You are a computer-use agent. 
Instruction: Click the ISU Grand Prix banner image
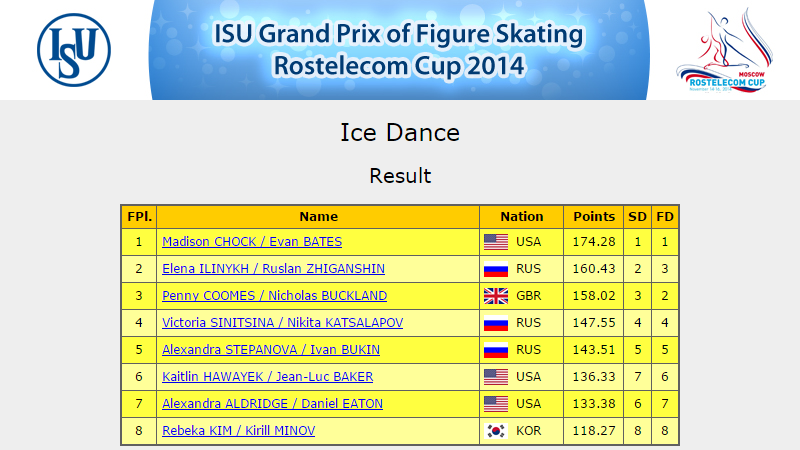399,49
